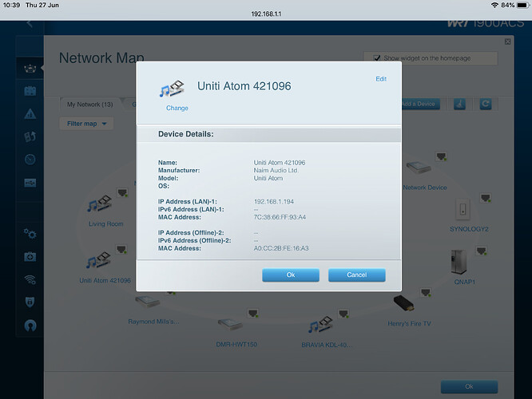This screenshot has width=532, height=399.
Task: Open the Media Prioritization sidebar icon
Action: 30,136
